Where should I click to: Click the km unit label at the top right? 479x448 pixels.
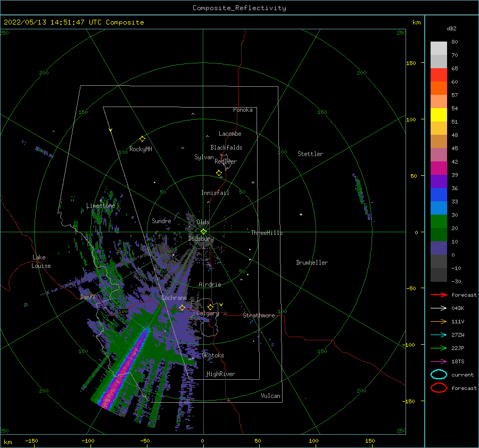click(416, 22)
